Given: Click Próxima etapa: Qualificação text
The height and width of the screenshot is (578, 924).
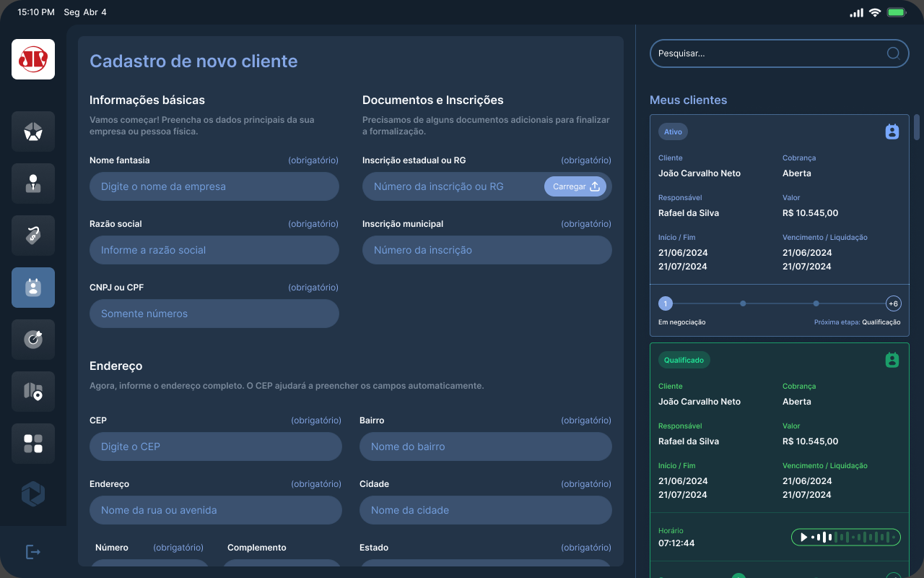Looking at the screenshot, I should coord(857,322).
